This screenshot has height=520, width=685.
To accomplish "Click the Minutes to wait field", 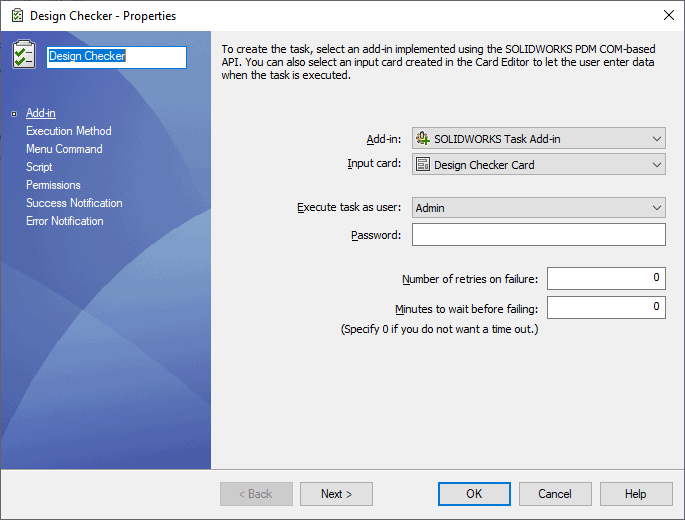I will coord(606,308).
